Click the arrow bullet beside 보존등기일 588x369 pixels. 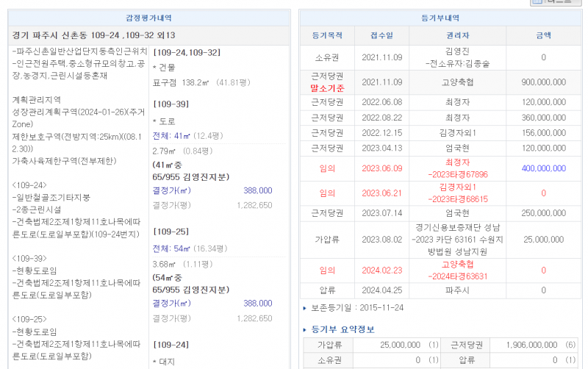pos(305,307)
